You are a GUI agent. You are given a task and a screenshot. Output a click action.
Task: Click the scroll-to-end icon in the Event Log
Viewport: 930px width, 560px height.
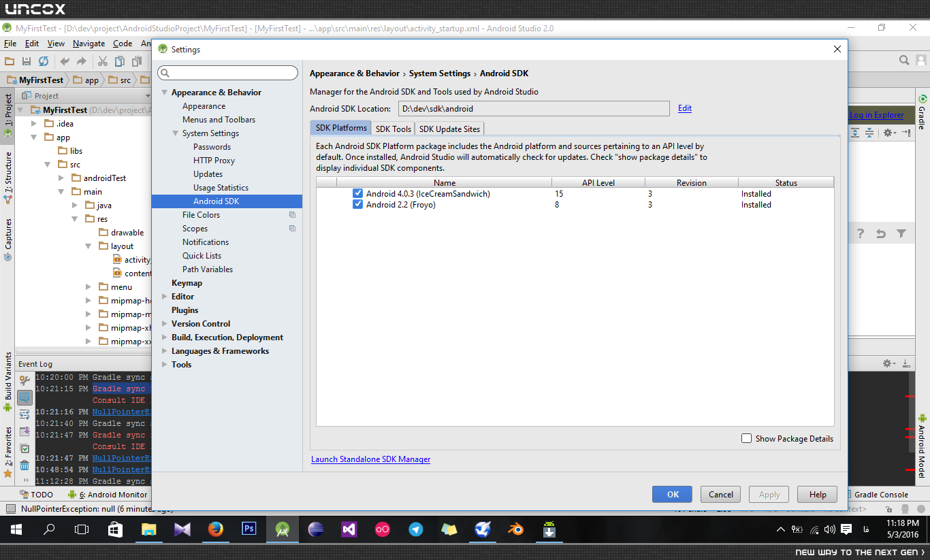[25, 431]
